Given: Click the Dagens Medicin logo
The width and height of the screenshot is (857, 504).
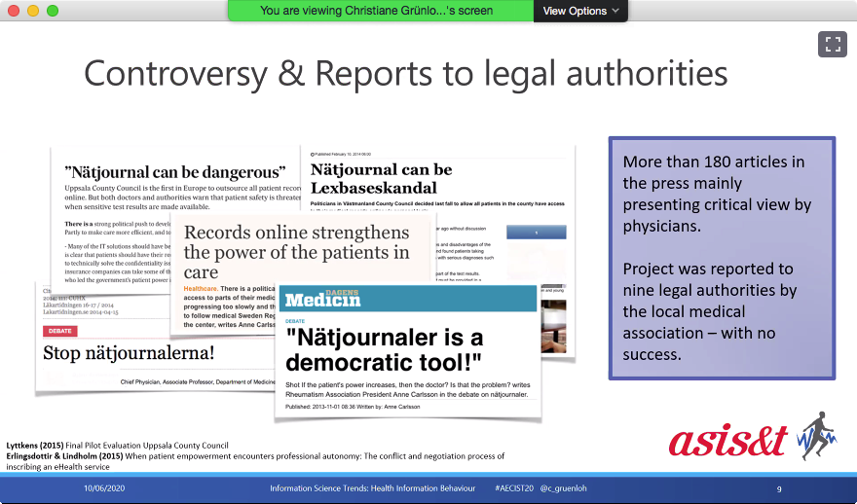Looking at the screenshot, I should (323, 299).
